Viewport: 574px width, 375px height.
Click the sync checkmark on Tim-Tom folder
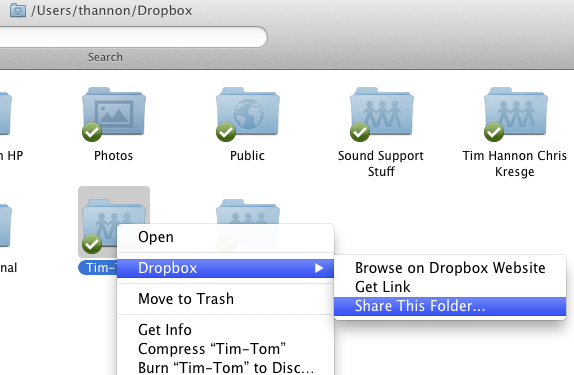pyautogui.click(x=92, y=244)
